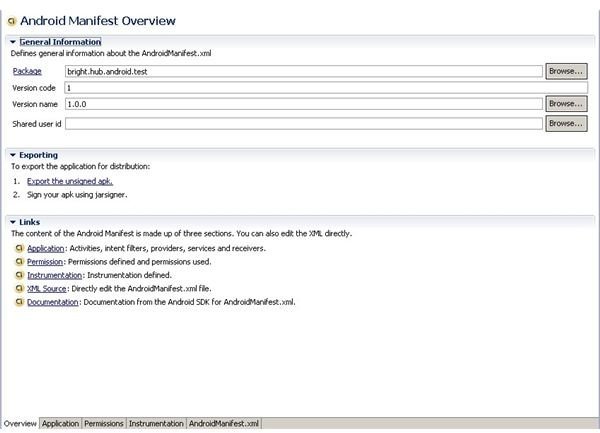Switch to the Application tab

point(60,423)
